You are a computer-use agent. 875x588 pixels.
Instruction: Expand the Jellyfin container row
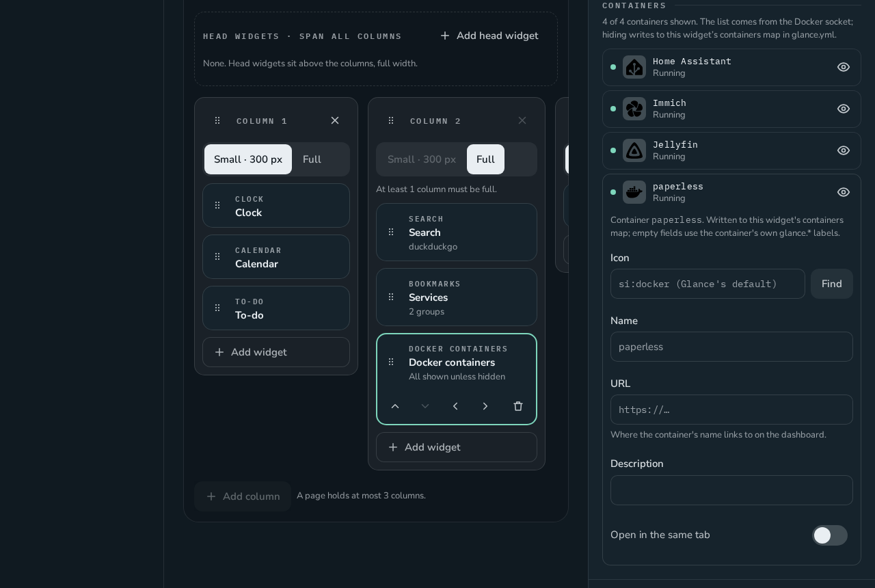click(x=731, y=150)
